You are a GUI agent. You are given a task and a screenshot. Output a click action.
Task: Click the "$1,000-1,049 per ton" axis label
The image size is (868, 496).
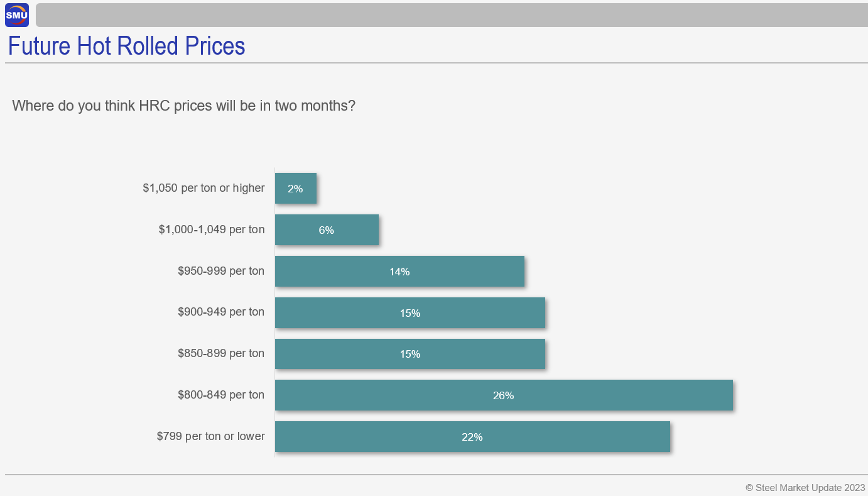212,229
